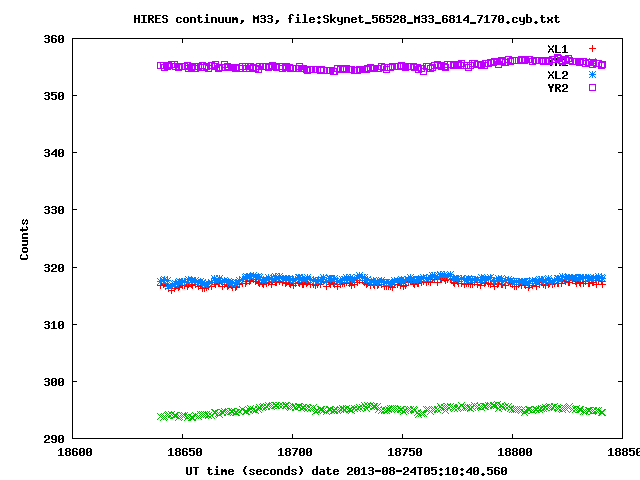Click the purple YR2 data series near 355 counts

381,66
